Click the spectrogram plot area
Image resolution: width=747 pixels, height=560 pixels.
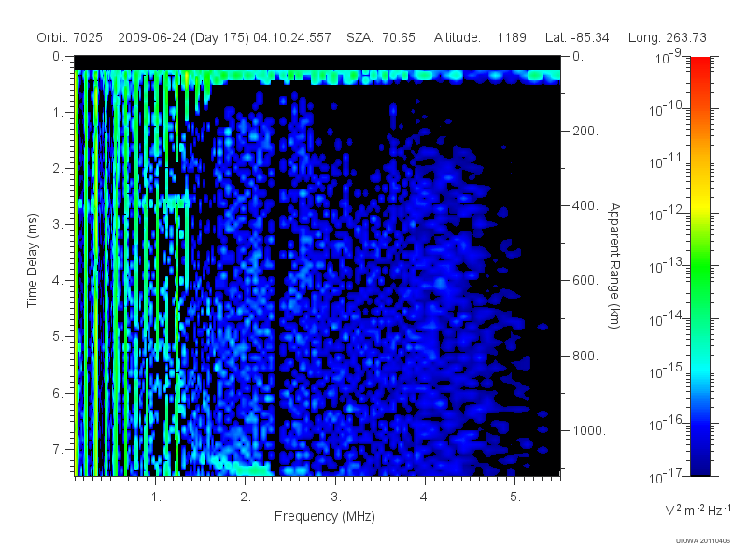pyautogui.click(x=317, y=266)
